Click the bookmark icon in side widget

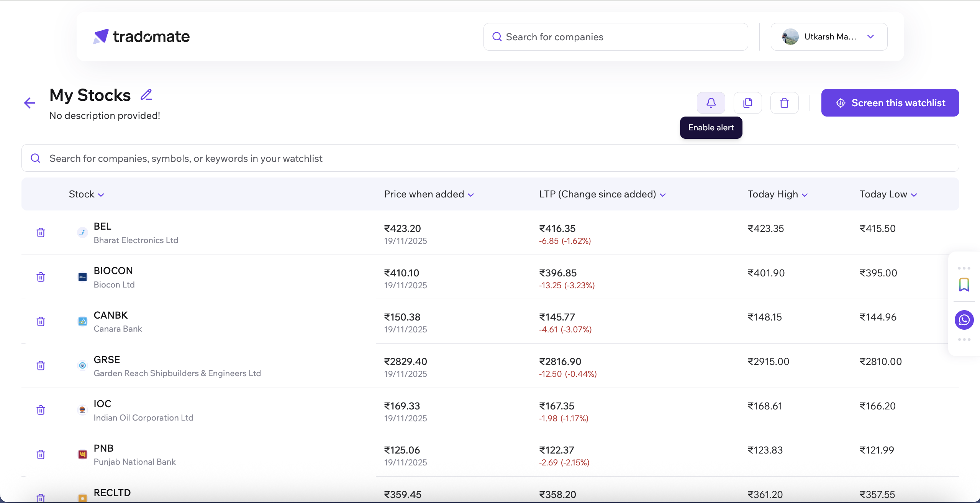[x=964, y=285]
